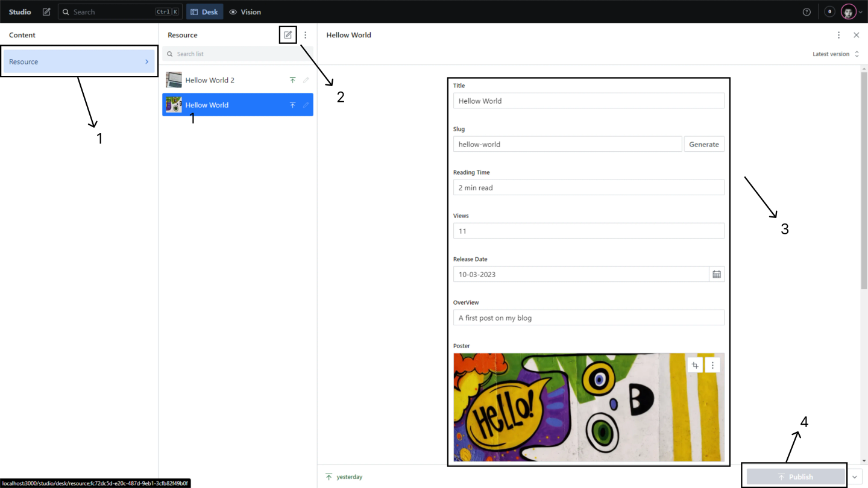Screen dimensions: 868x488
Task: Click the Hellow World pane title
Action: pos(348,35)
